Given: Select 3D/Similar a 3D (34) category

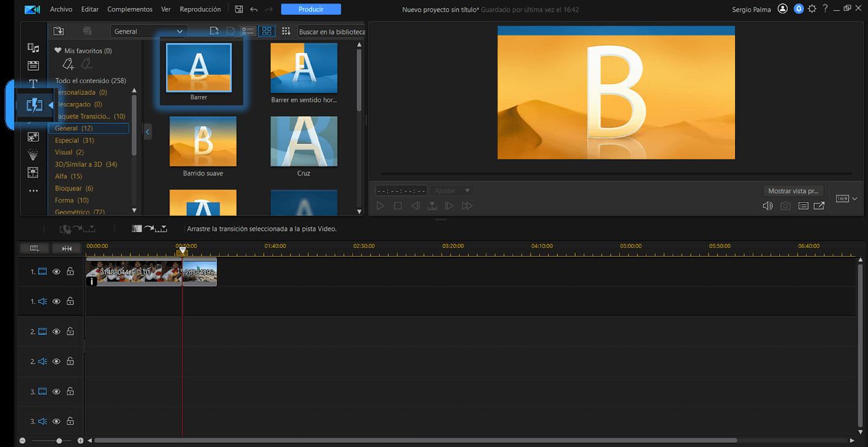Looking at the screenshot, I should pyautogui.click(x=86, y=164).
